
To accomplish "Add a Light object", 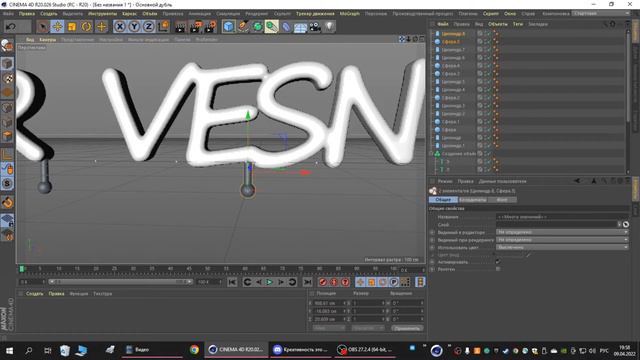I will tap(329, 27).
